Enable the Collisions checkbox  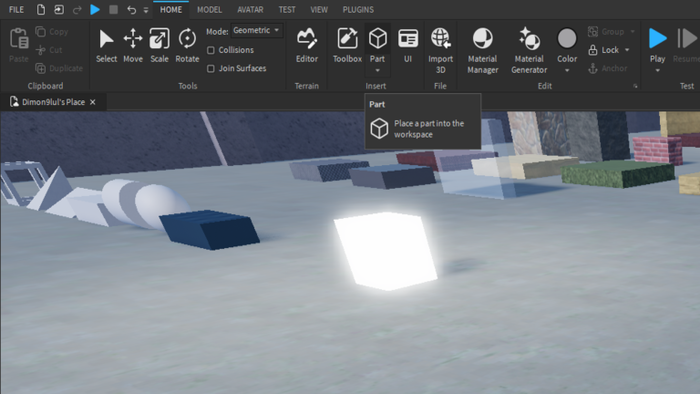click(211, 50)
